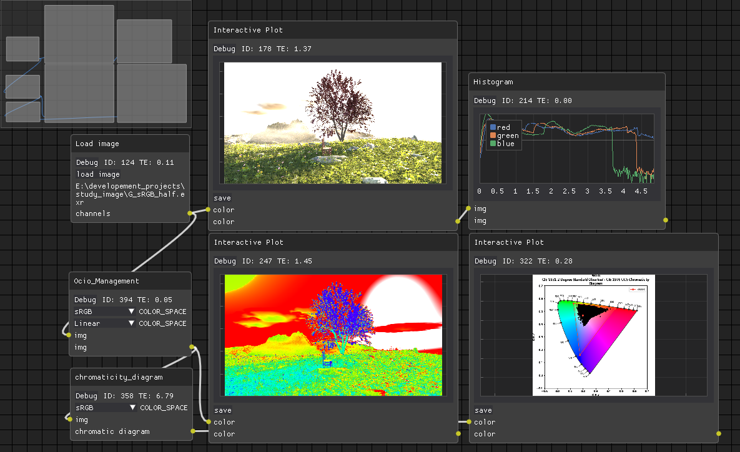Toggle the red series in Histogram legend
The height and width of the screenshot is (452, 740).
[x=500, y=127]
